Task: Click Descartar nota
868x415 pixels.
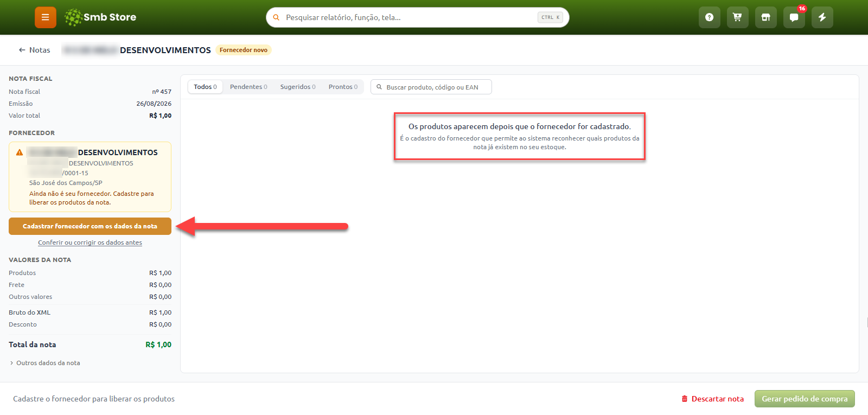Action: (713, 399)
